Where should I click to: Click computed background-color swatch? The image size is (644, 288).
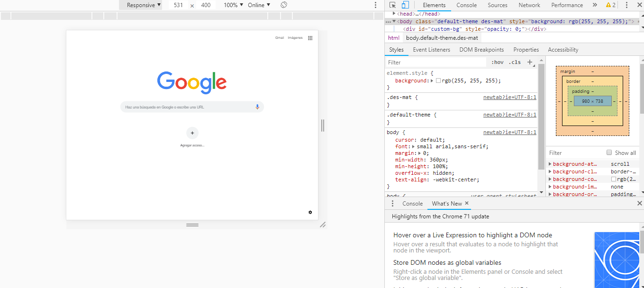coord(613,180)
